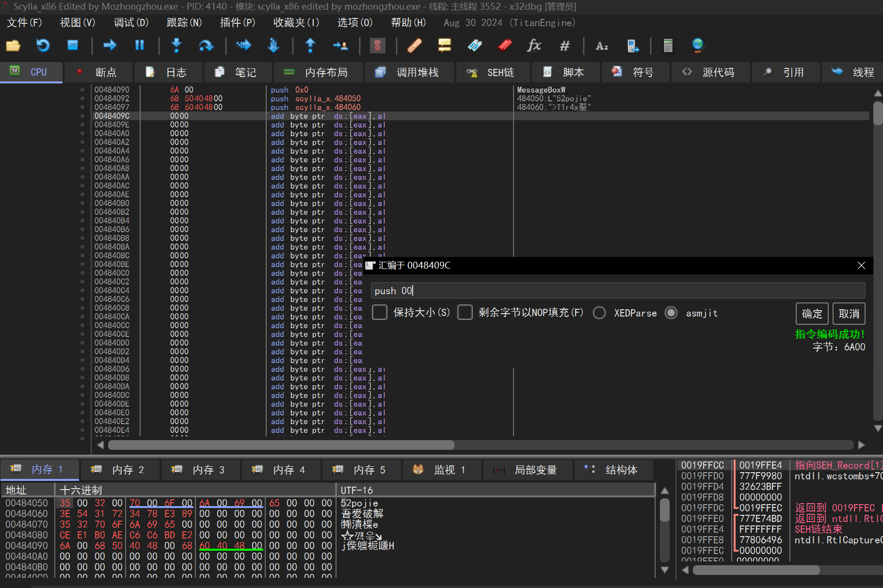Toggle breakpoint dot at address 0048409C
The image size is (883, 588).
82,116
